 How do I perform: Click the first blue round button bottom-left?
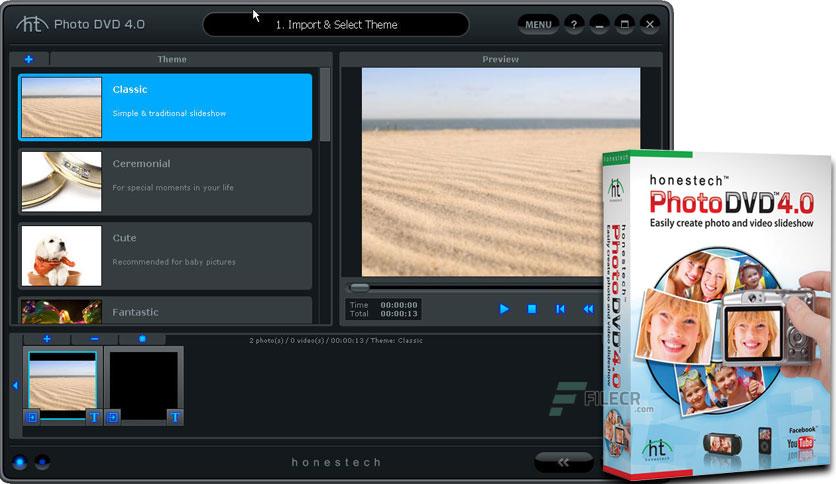click(x=20, y=462)
